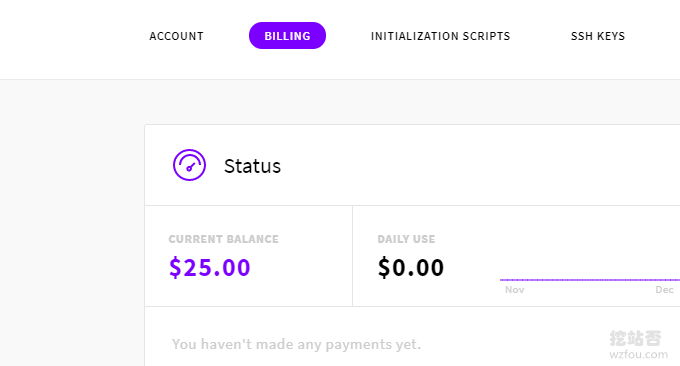Screen dimensions: 680x366
Task: Click the Nov label on the chart
Action: point(514,290)
